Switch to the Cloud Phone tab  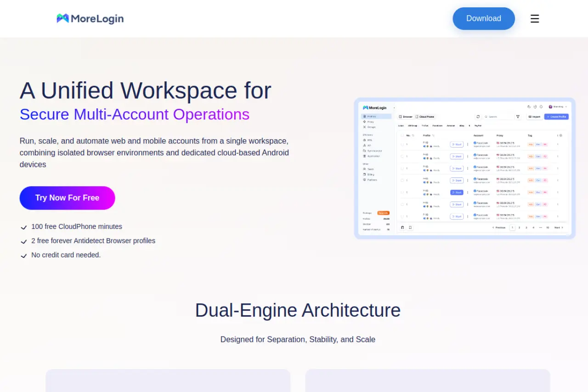[425, 117]
